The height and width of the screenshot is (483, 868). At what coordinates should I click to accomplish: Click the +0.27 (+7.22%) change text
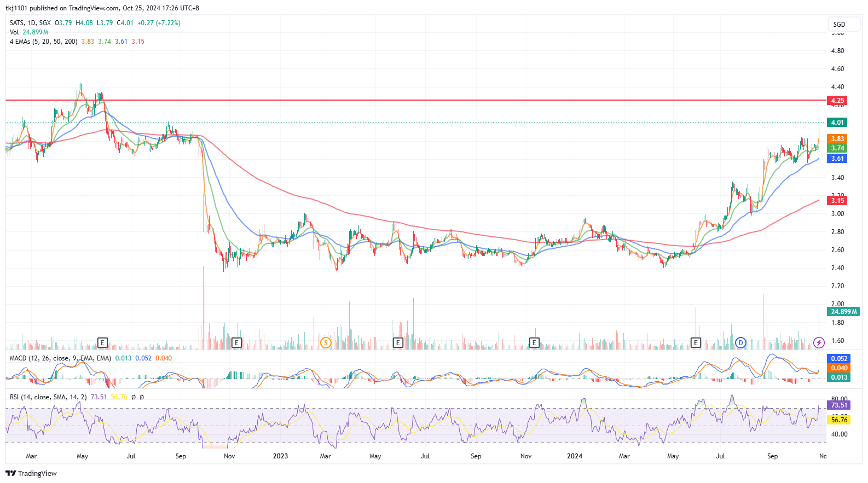click(159, 23)
